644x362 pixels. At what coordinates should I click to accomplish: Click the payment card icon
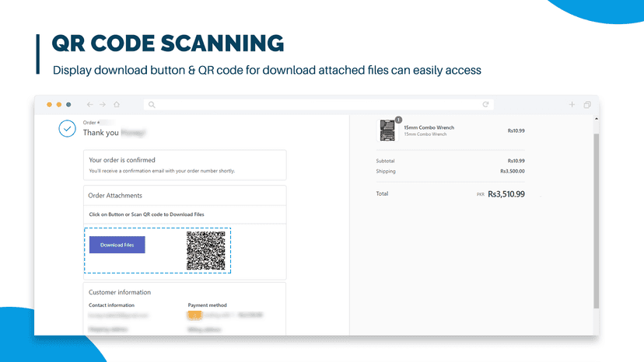pos(194,315)
